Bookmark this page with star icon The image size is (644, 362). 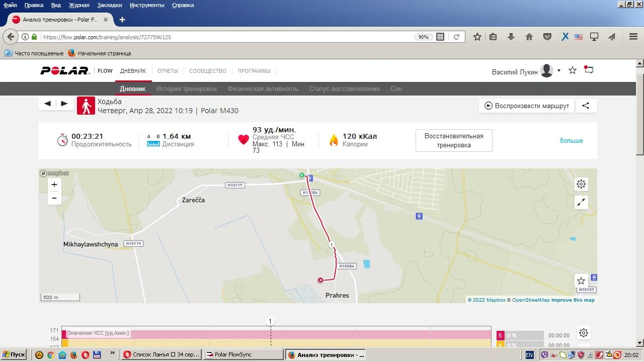[x=477, y=37]
